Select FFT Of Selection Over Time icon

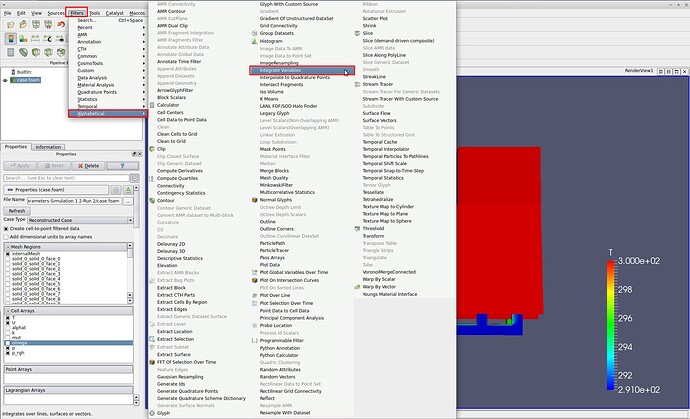pyautogui.click(x=152, y=362)
